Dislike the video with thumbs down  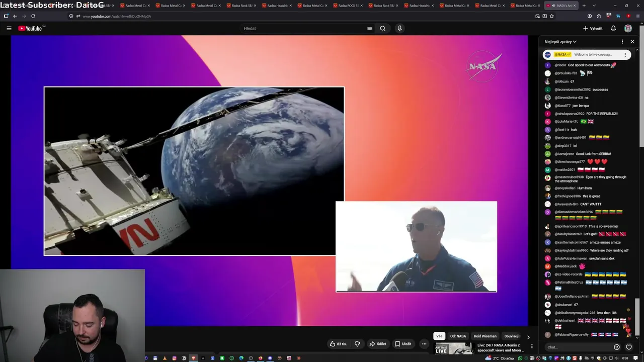point(357,344)
